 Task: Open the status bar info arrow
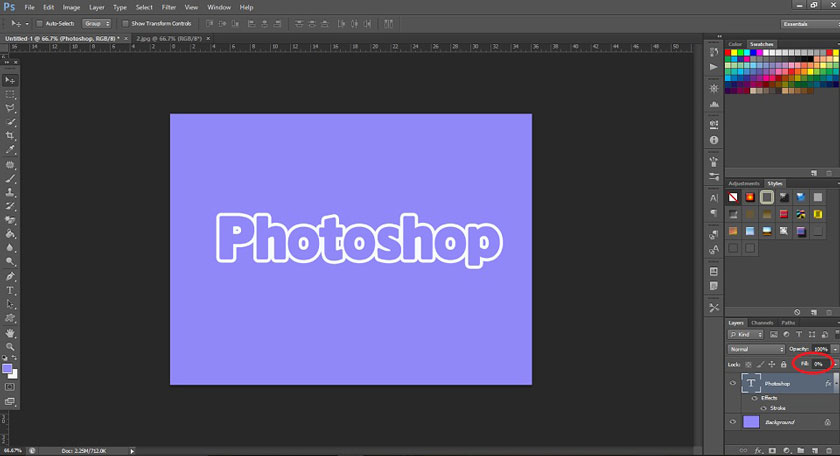pyautogui.click(x=132, y=451)
